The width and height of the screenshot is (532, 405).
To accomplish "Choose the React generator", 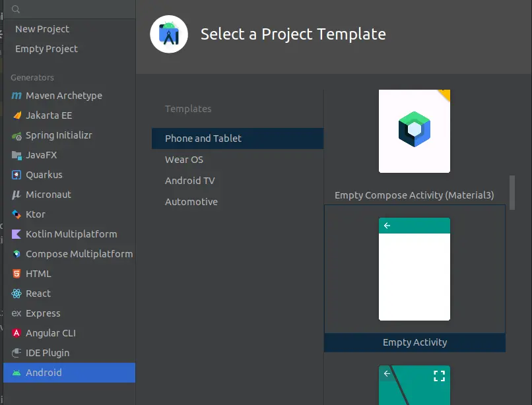I will click(69, 294).
